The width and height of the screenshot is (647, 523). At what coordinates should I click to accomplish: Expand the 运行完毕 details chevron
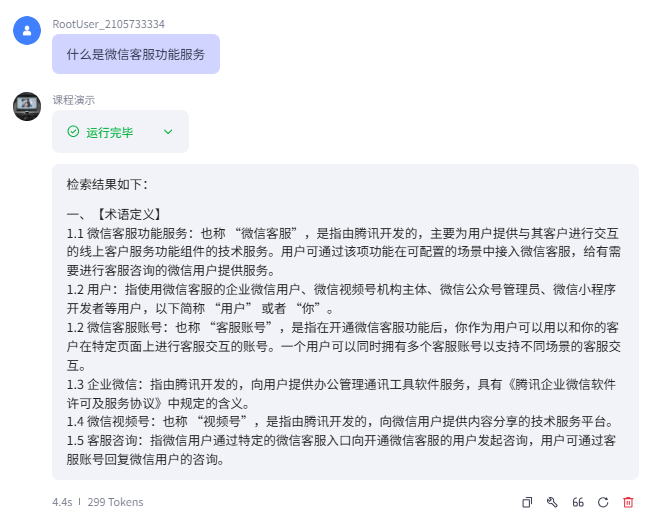point(168,132)
